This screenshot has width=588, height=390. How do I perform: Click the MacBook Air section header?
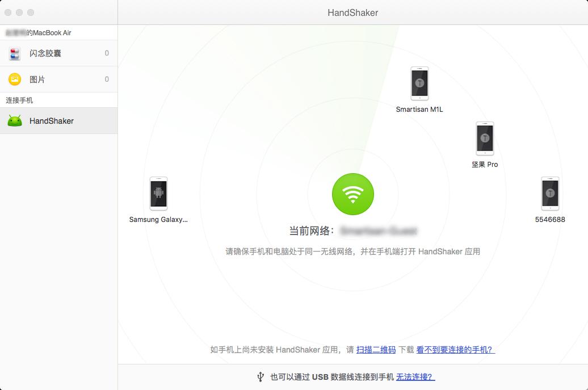click(39, 33)
